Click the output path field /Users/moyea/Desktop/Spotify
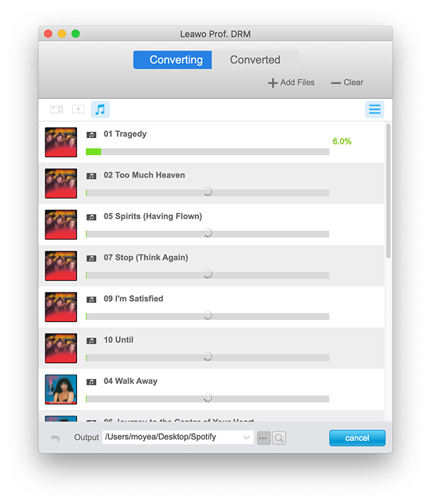The height and width of the screenshot is (504, 431). pos(170,437)
